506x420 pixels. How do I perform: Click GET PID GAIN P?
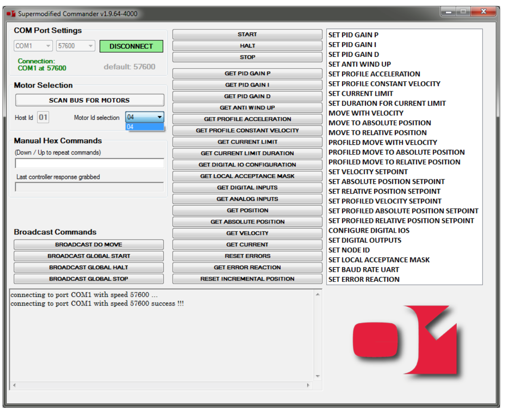click(x=247, y=73)
